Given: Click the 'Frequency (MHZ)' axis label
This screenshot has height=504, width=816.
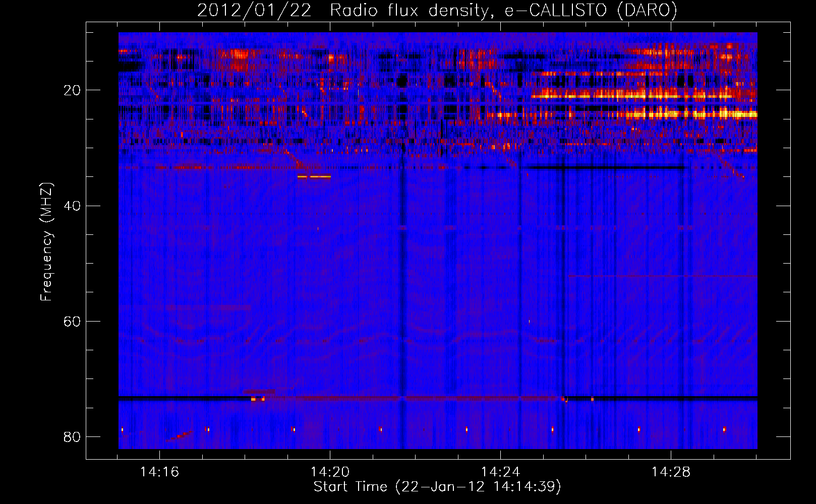Looking at the screenshot, I should coord(46,242).
